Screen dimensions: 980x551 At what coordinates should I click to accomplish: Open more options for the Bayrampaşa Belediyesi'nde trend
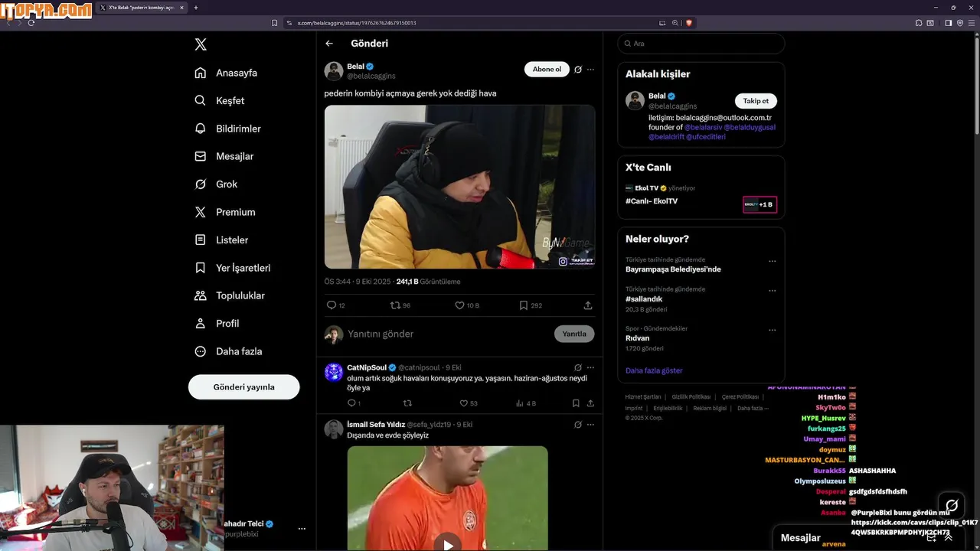click(772, 261)
